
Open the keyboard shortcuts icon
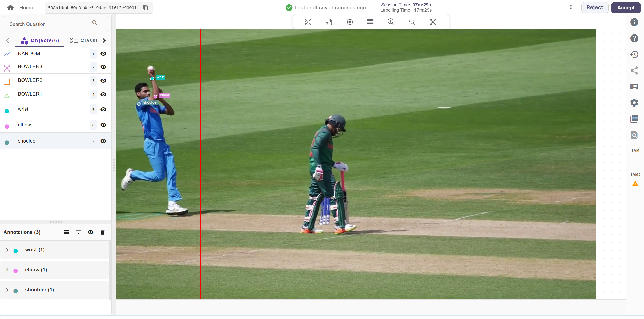coord(634,87)
